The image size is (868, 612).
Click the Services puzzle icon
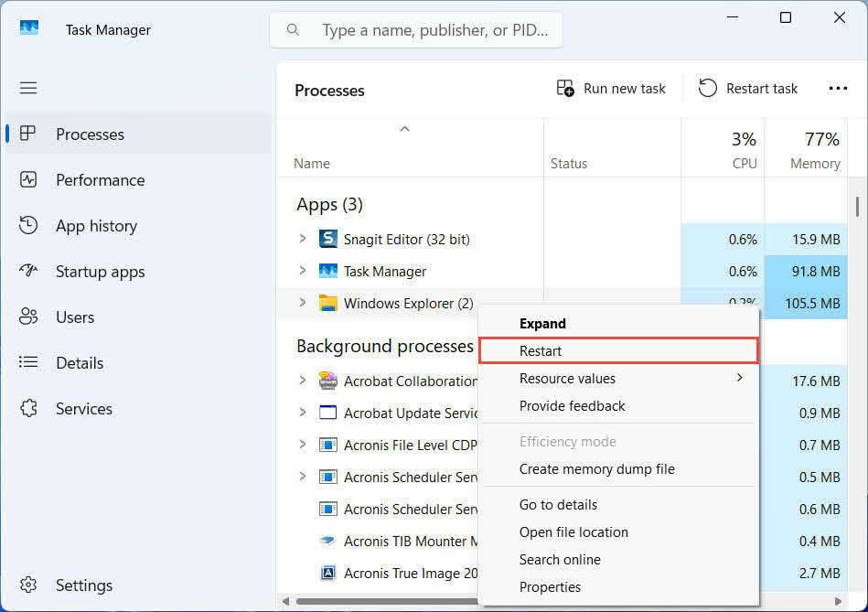28,408
